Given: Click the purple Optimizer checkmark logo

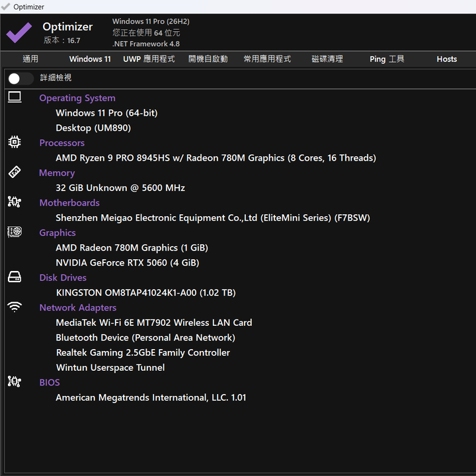Looking at the screenshot, I should click(19, 32).
